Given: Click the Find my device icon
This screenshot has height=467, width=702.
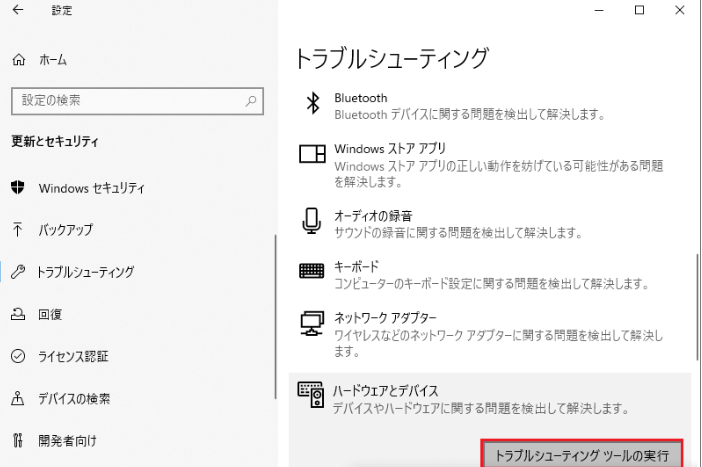Looking at the screenshot, I should pyautogui.click(x=17, y=398).
